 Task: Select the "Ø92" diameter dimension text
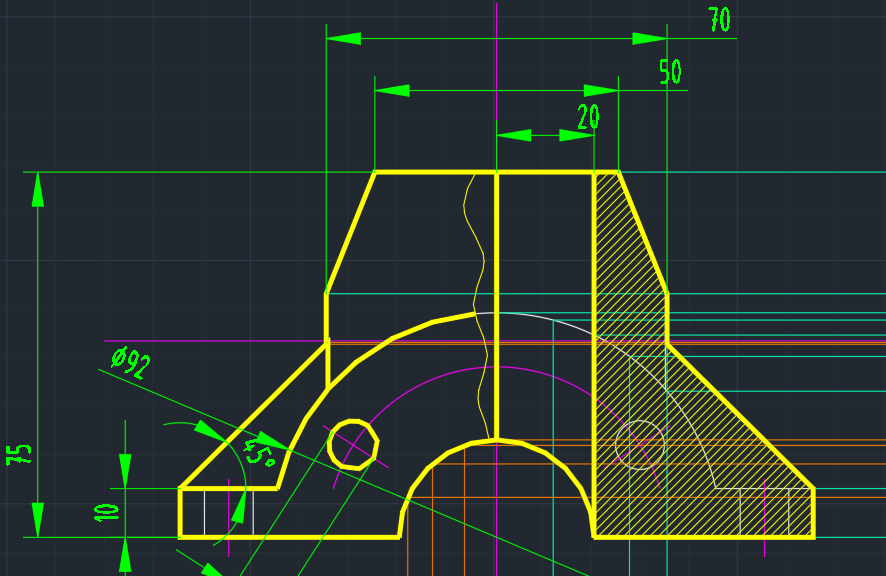[131, 362]
